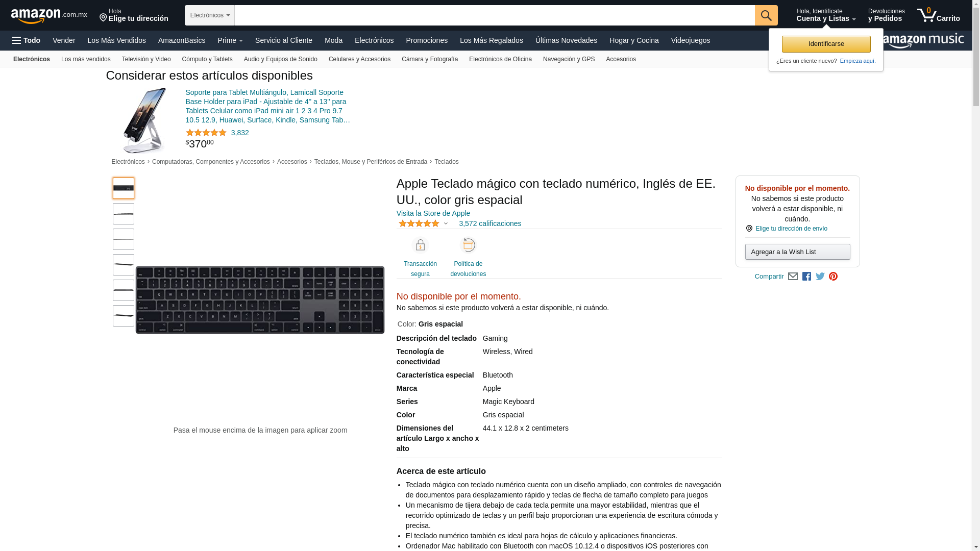Screen dimensions: 980x551
Task: Share product on Pinterest icon
Action: click(x=833, y=277)
